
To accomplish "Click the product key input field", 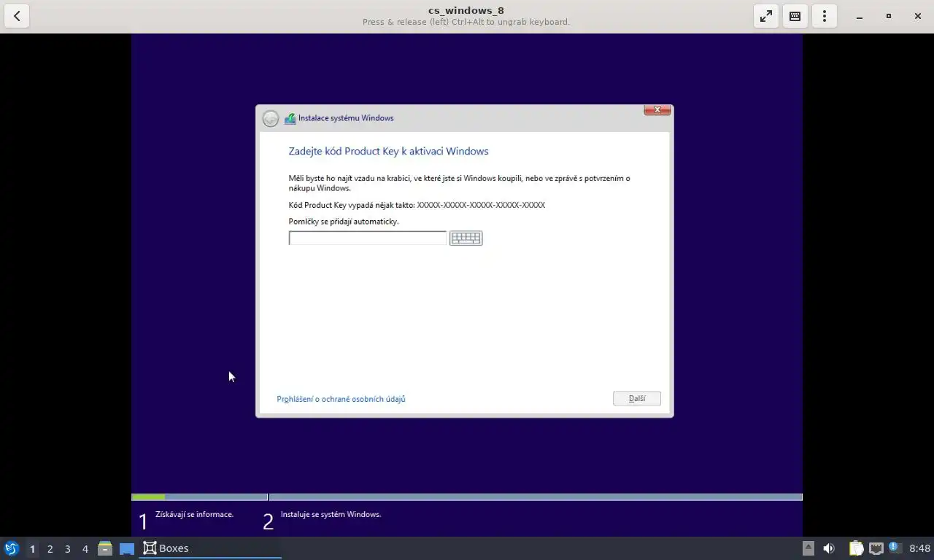I will [367, 238].
